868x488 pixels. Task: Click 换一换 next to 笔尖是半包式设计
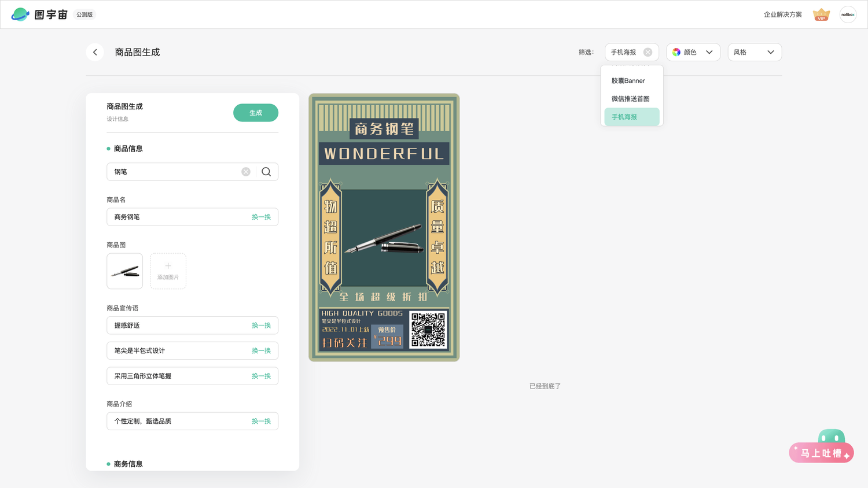(x=261, y=351)
